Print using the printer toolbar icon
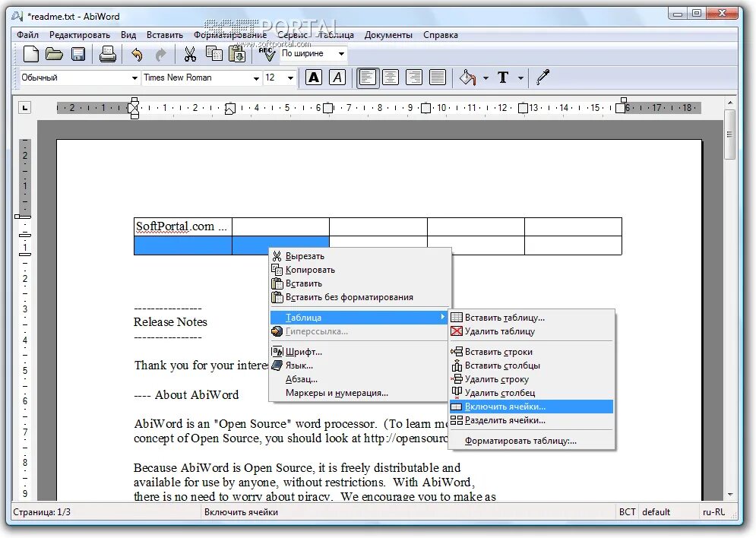756x538 pixels. (x=108, y=53)
